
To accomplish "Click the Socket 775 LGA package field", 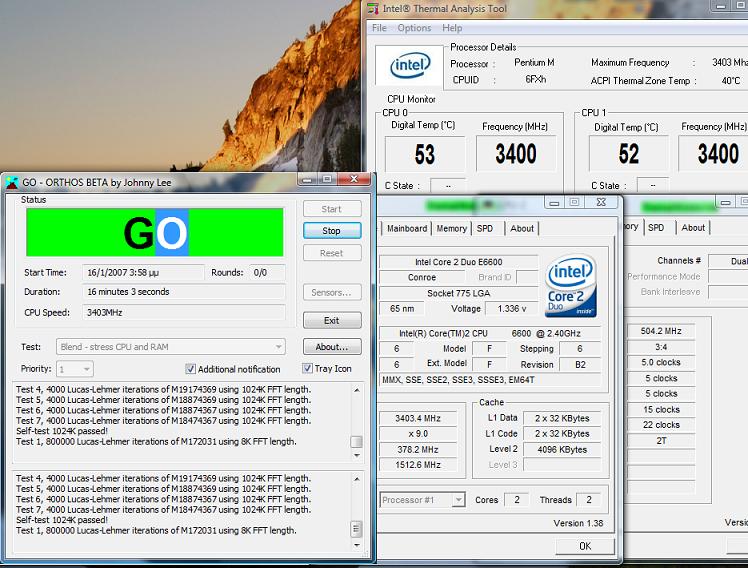I will (x=458, y=293).
